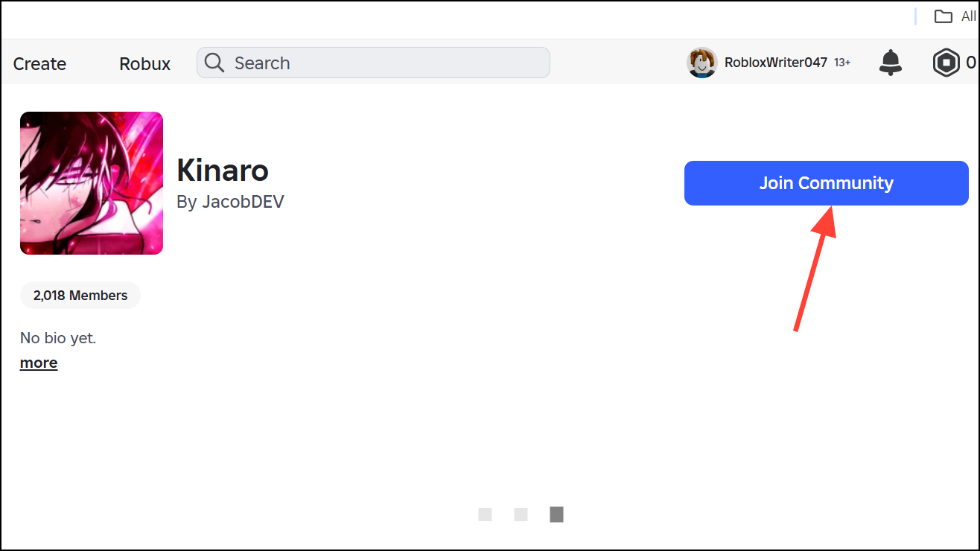Open the RobloxWriter047 profile name
This screenshot has width=980, height=551.
coord(776,63)
